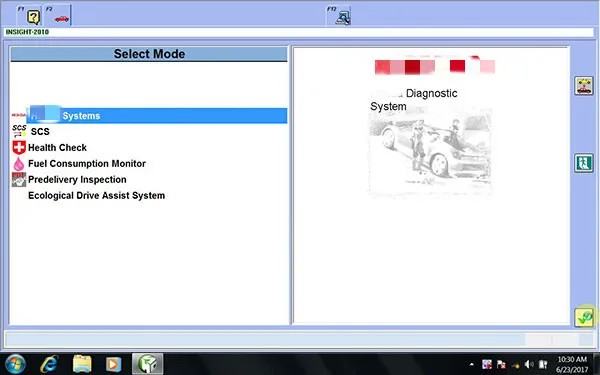
Task: Click the red cross Health Check icon
Action: 19,147
